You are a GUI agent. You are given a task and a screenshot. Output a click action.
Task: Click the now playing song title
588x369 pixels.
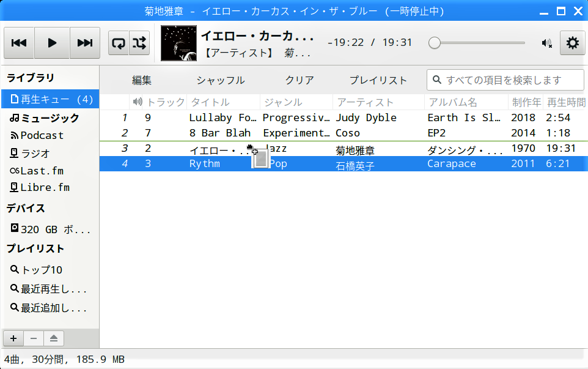pyautogui.click(x=257, y=36)
